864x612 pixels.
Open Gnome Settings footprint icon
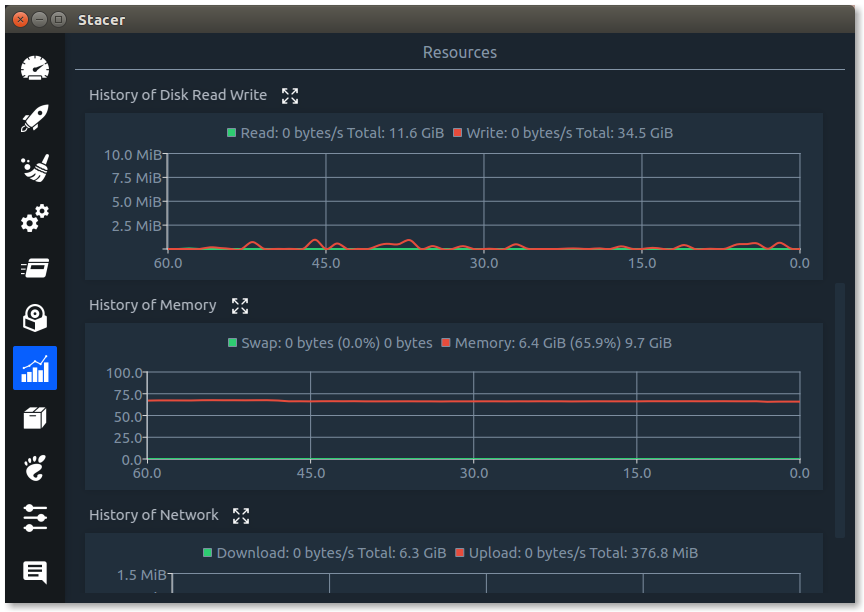pyautogui.click(x=35, y=467)
